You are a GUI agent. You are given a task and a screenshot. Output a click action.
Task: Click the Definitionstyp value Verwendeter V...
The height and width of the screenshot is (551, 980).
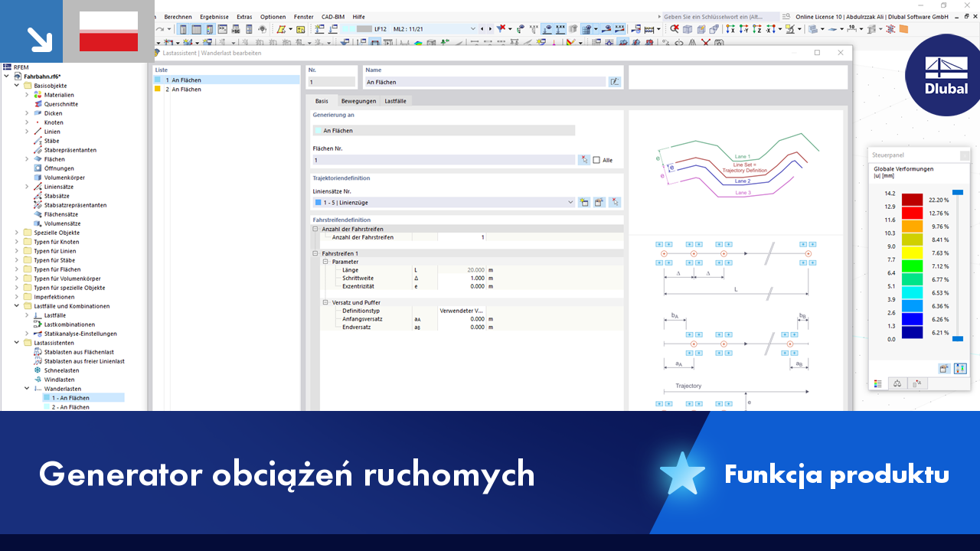click(461, 311)
